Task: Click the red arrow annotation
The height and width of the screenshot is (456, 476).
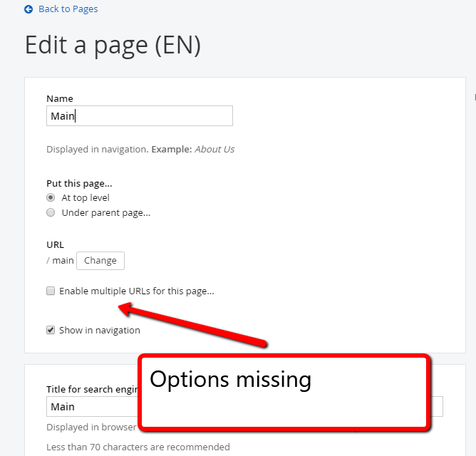Action: point(193,325)
